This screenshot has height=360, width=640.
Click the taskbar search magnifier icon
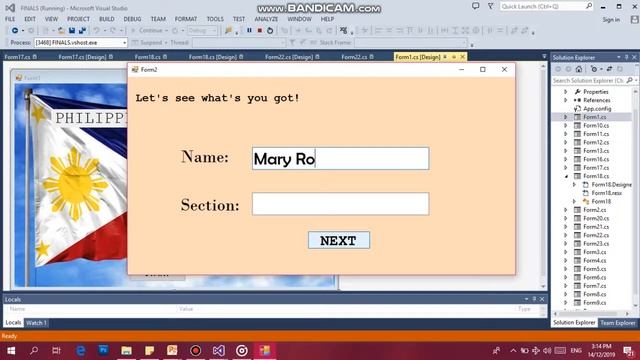point(34,351)
